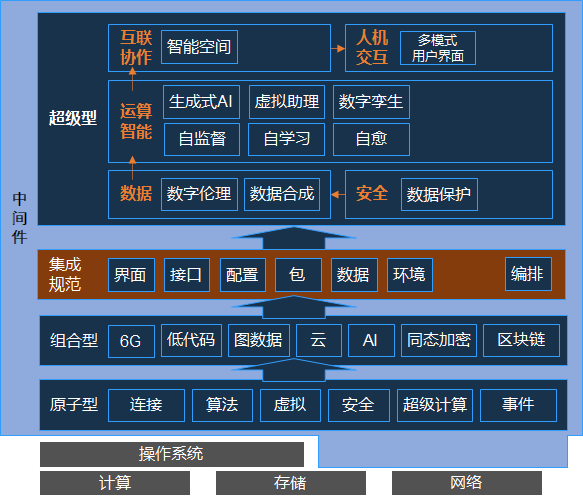
Task: Select the 存储 bar
Action: click(290, 483)
